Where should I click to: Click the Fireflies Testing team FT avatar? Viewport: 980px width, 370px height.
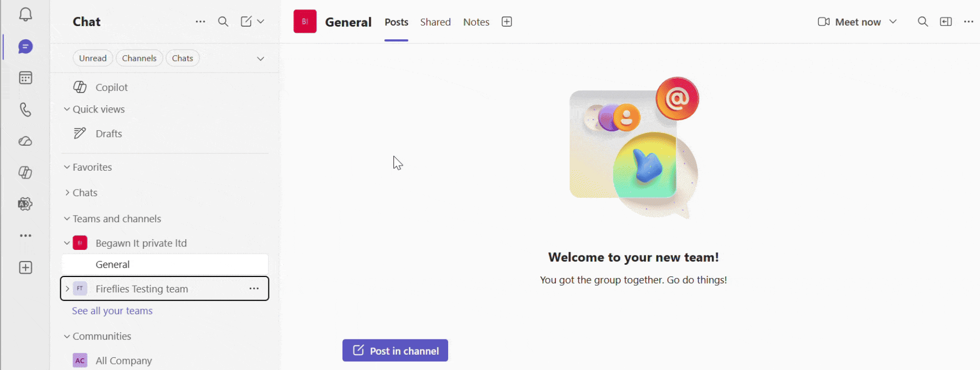point(80,288)
